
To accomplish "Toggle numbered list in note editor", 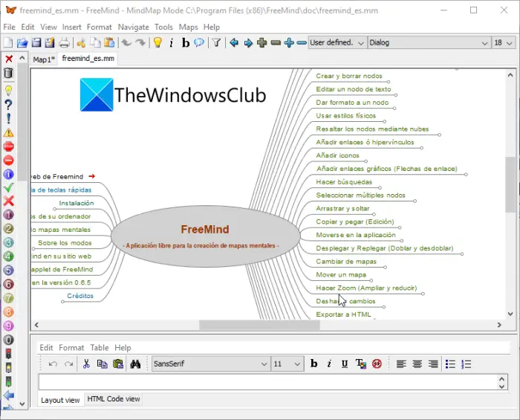I will pos(467,364).
